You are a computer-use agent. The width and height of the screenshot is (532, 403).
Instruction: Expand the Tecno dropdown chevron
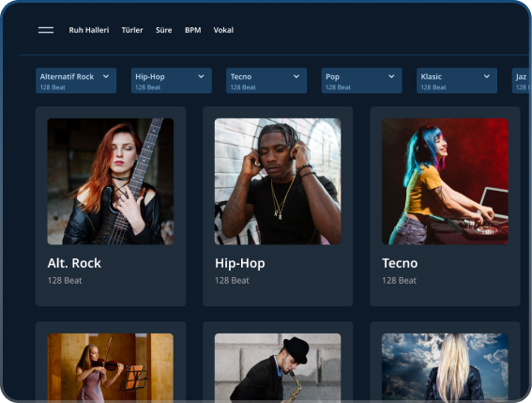296,76
